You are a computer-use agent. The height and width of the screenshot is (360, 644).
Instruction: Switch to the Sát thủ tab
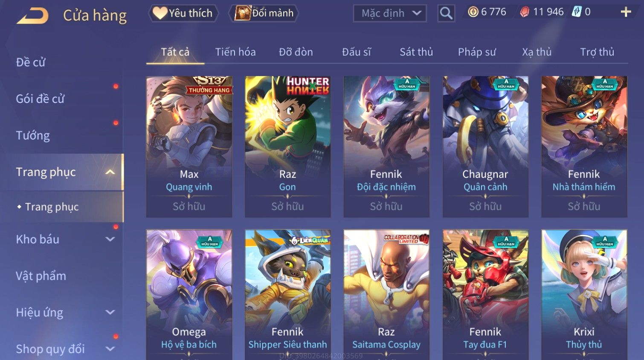coord(416,52)
